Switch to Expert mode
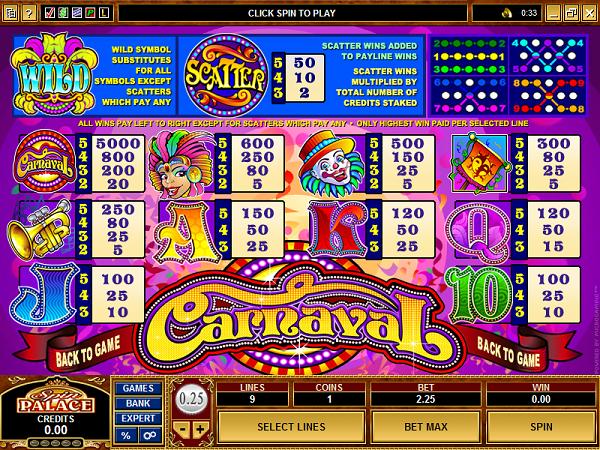This screenshot has height=450, width=600. tap(138, 418)
